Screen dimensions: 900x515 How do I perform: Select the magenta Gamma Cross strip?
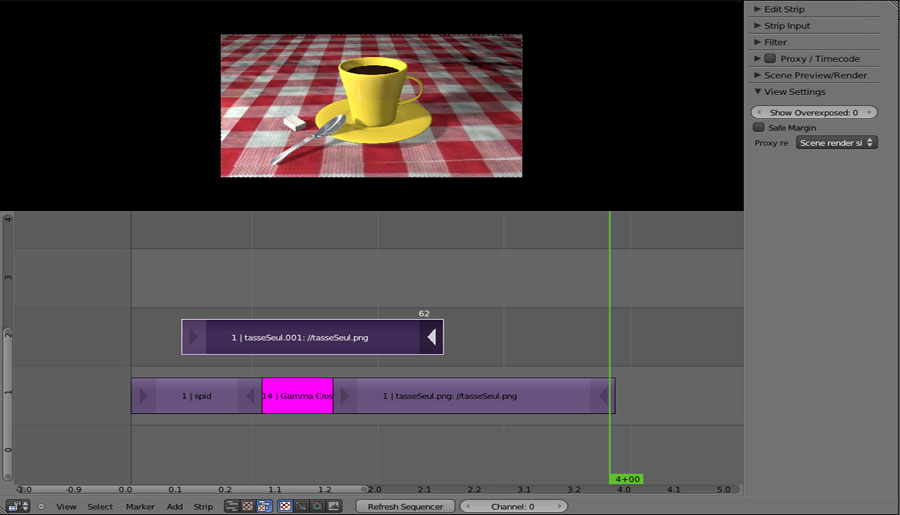point(297,396)
